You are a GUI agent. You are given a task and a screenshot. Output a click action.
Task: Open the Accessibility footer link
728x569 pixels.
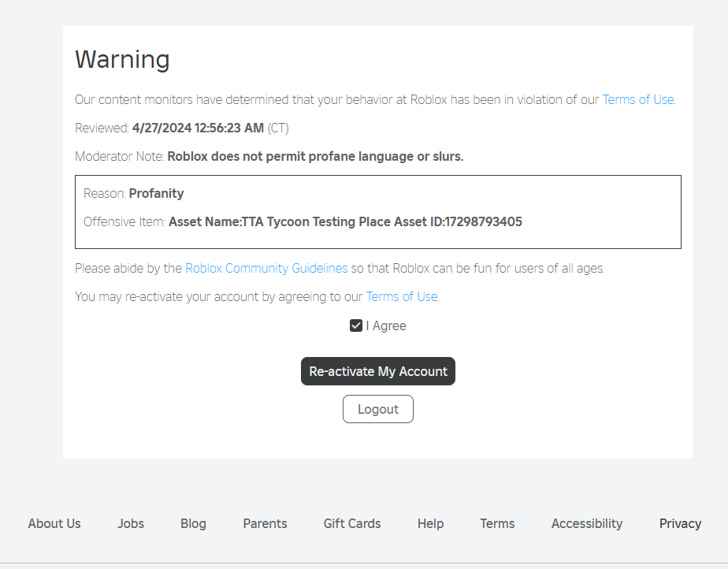(586, 523)
